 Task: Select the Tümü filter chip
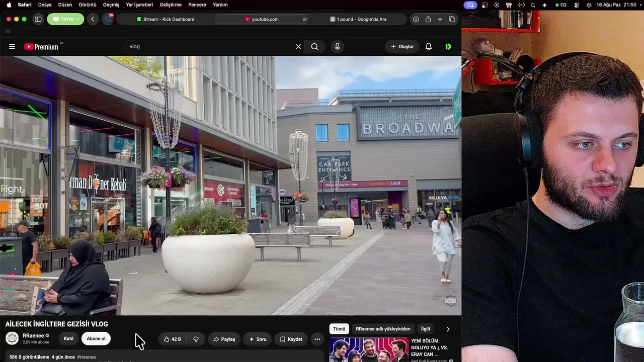click(339, 329)
